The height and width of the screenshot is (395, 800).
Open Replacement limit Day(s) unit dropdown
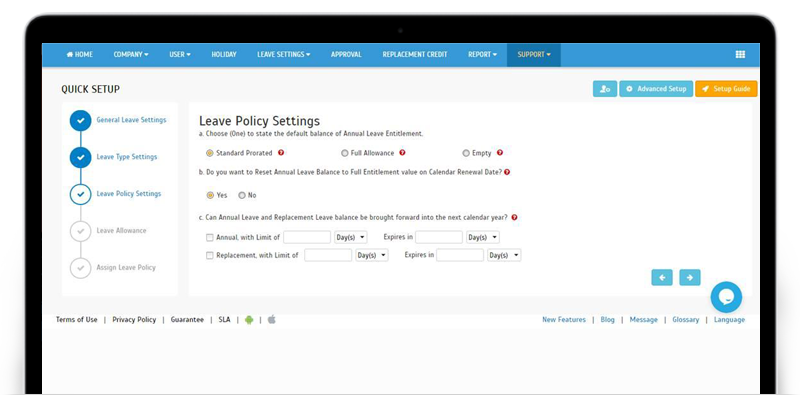(371, 255)
